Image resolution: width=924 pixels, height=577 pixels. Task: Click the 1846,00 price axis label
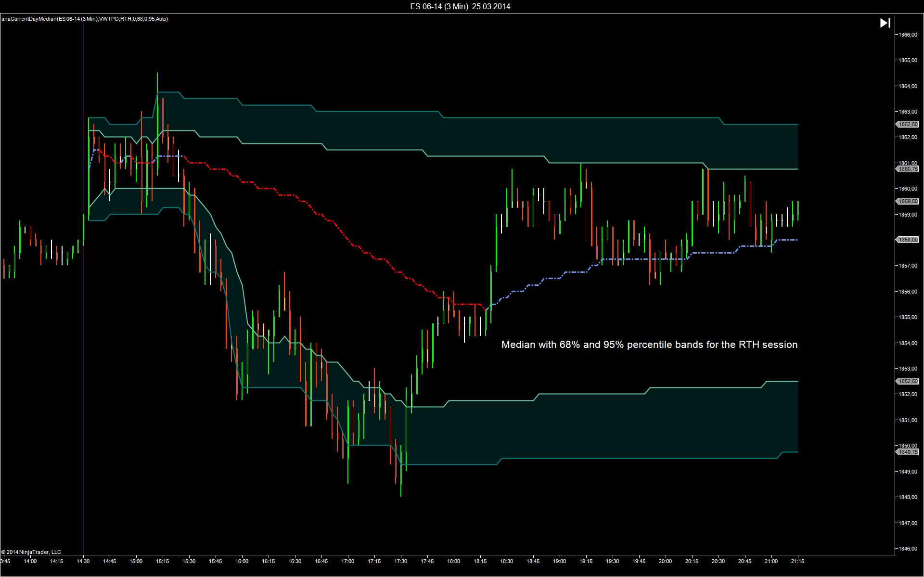tap(908, 549)
